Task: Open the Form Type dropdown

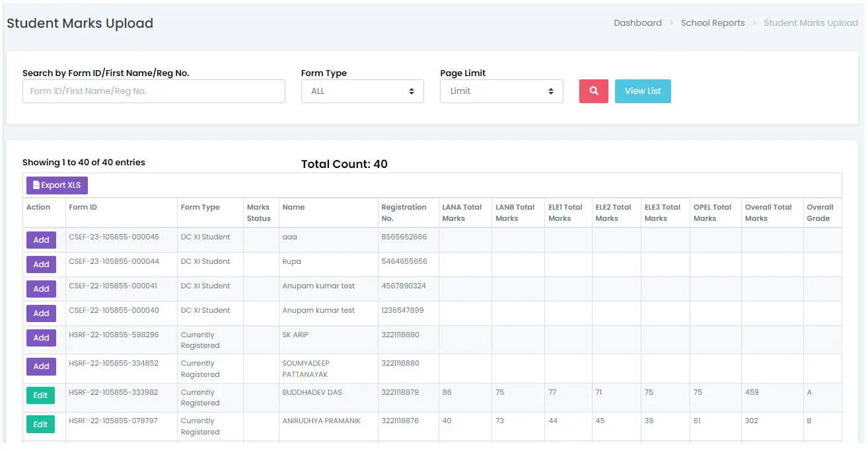Action: pos(363,91)
